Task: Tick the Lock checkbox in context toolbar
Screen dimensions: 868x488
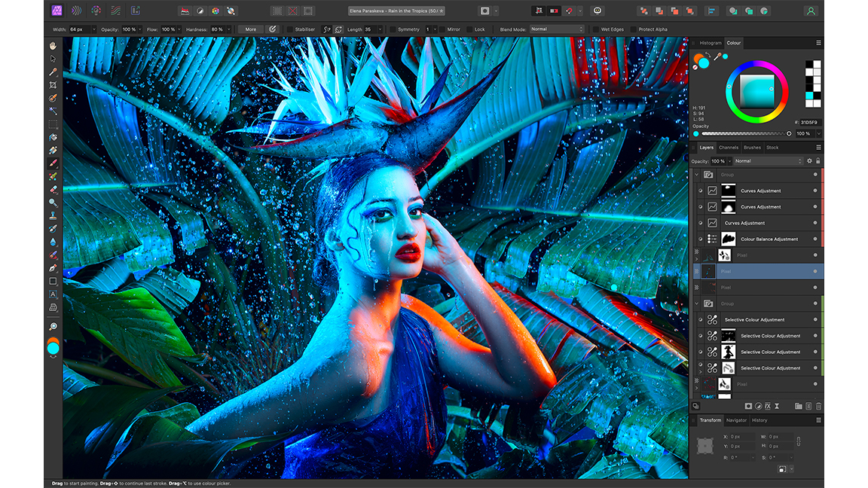Action: coord(469,29)
